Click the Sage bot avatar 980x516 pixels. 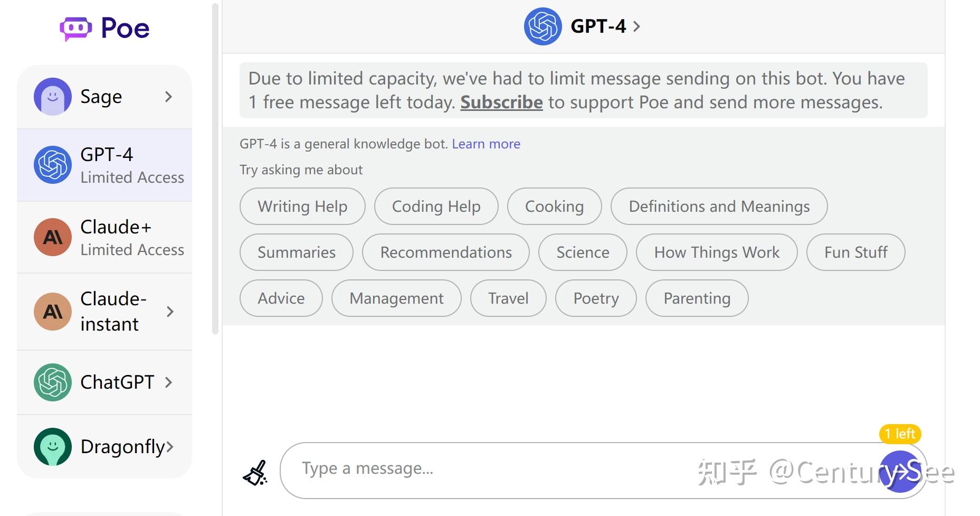pos(53,97)
